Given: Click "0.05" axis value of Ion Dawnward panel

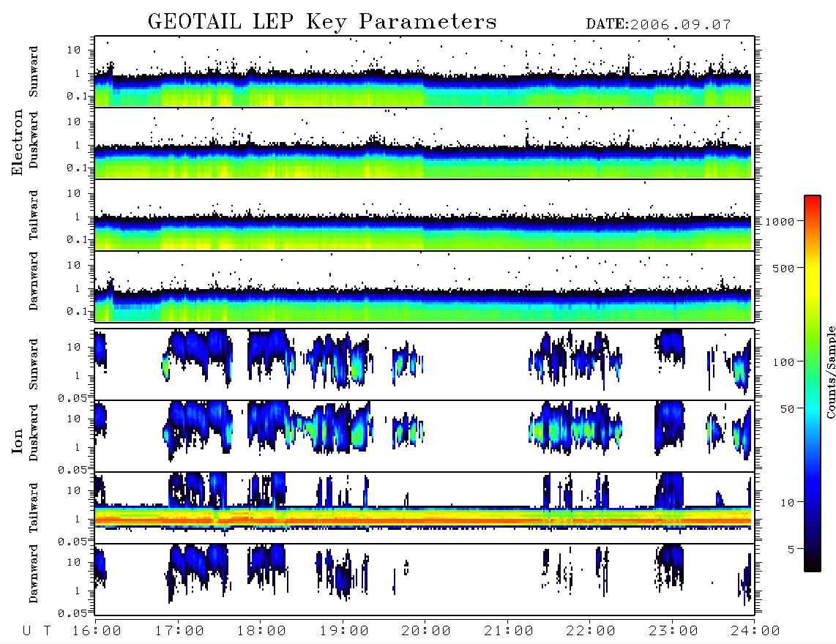Looking at the screenshot, I should [x=72, y=613].
